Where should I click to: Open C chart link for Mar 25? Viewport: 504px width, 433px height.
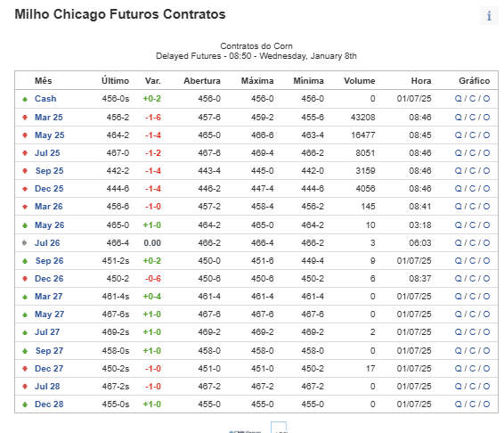(472, 118)
